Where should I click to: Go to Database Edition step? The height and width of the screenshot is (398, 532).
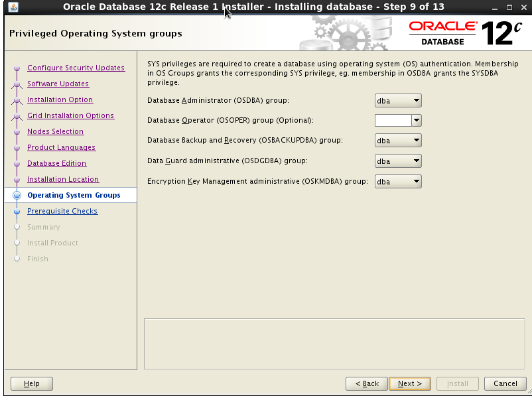(x=56, y=164)
